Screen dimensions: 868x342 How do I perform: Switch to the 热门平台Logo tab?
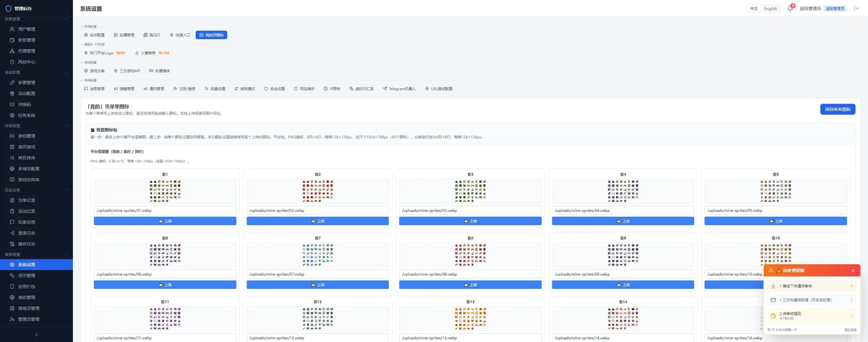click(x=105, y=53)
